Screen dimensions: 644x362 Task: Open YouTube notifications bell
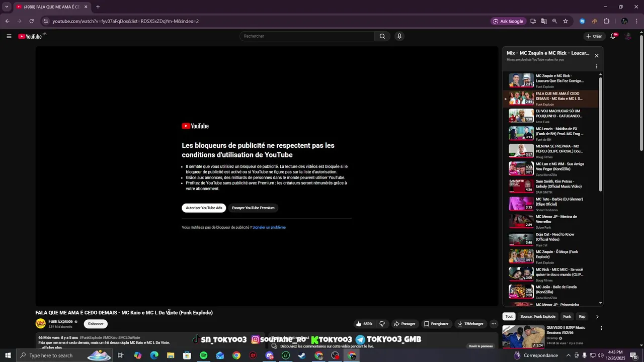pyautogui.click(x=613, y=36)
